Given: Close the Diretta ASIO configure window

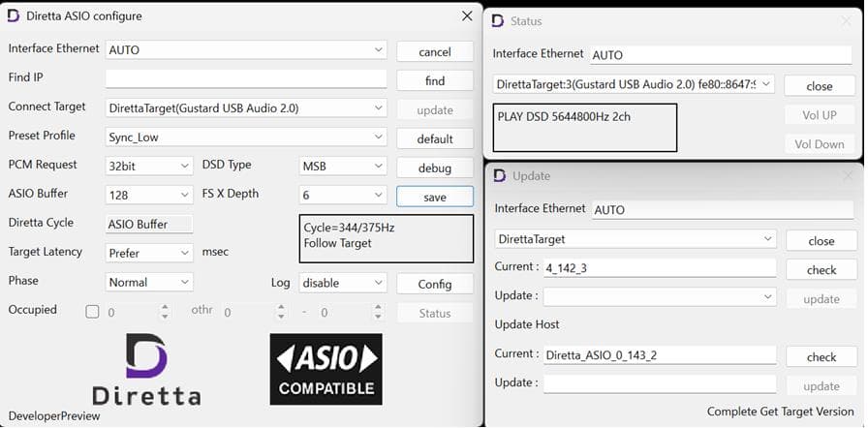Looking at the screenshot, I should [466, 16].
